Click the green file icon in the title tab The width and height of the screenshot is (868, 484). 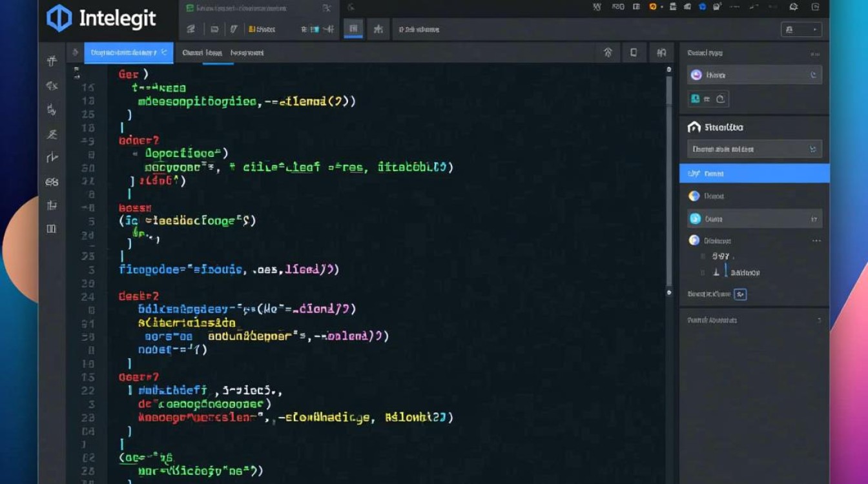190,8
